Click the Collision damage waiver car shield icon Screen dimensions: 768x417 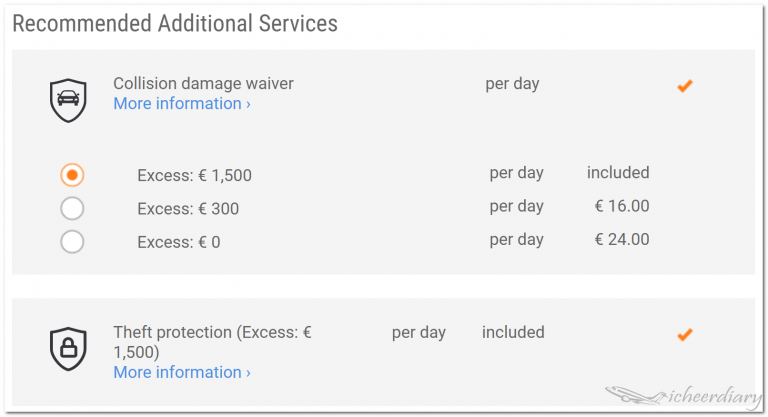pyautogui.click(x=68, y=98)
